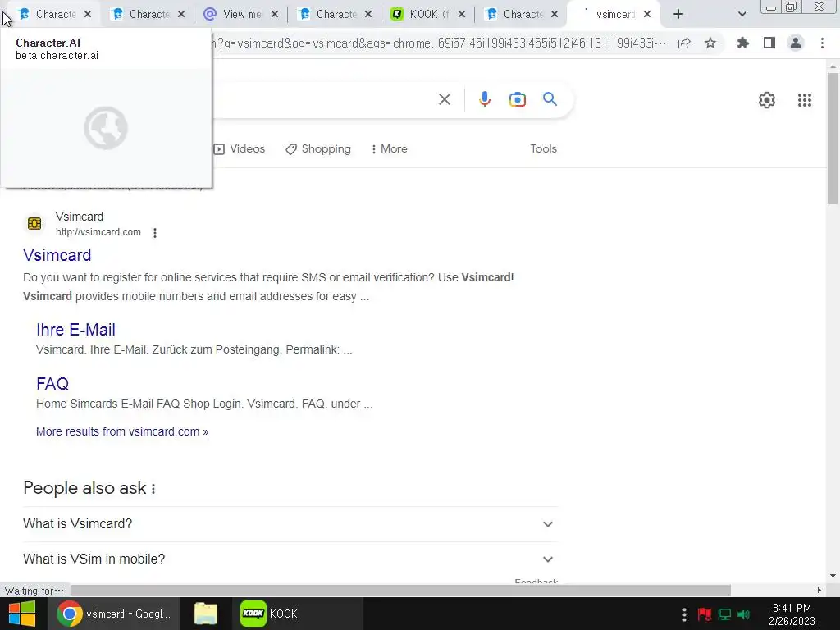This screenshot has width=840, height=630.
Task: Open Google Lens image search camera icon
Action: coord(517,99)
